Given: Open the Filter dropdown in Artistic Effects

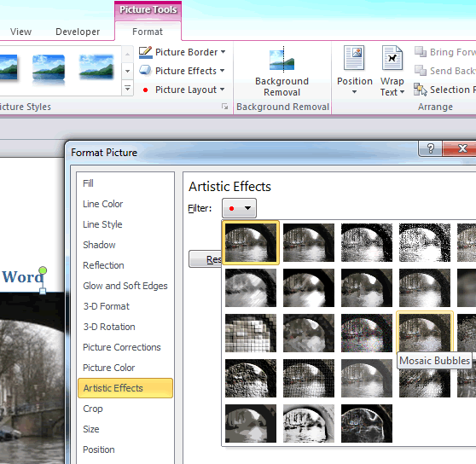Looking at the screenshot, I should coord(239,208).
